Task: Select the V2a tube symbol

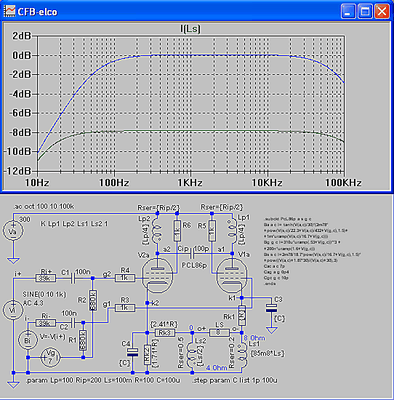Action: (x=157, y=277)
